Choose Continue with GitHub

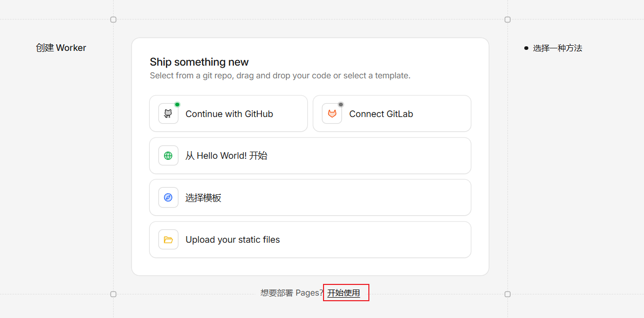pos(229,114)
